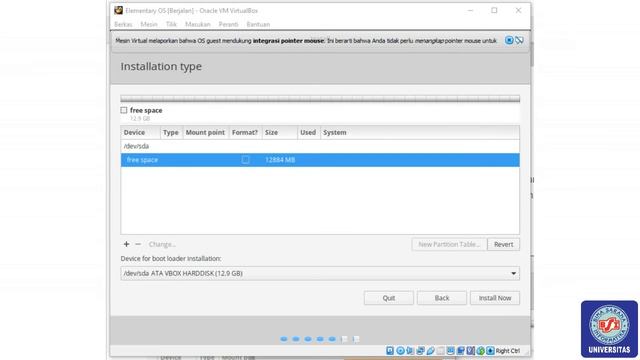The width and height of the screenshot is (640, 360).
Task: Click the System column header
Action: [420, 132]
